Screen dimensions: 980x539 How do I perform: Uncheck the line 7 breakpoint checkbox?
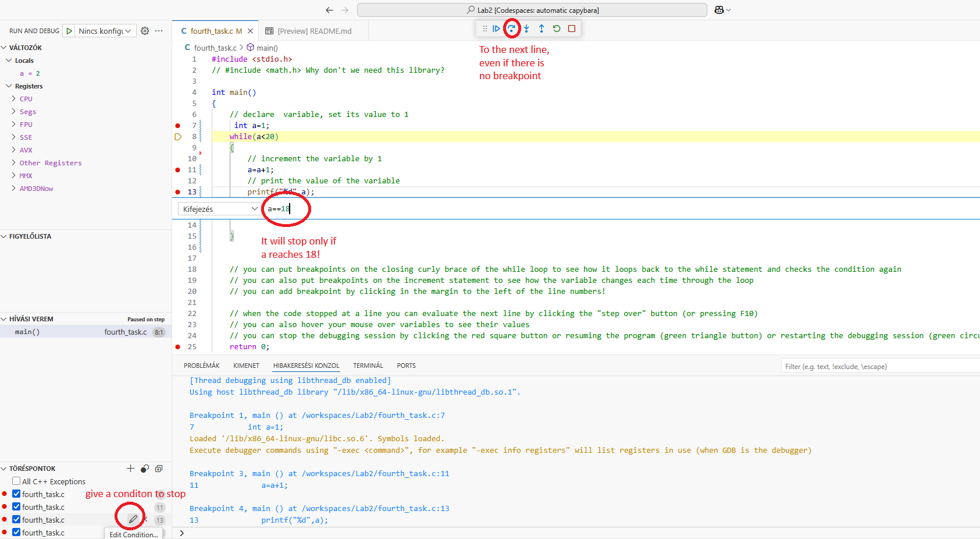click(16, 494)
